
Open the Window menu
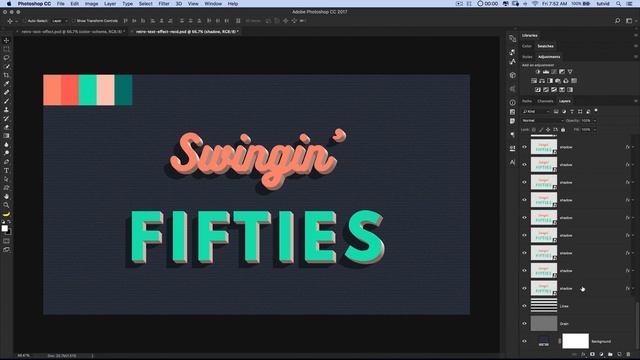213,4
